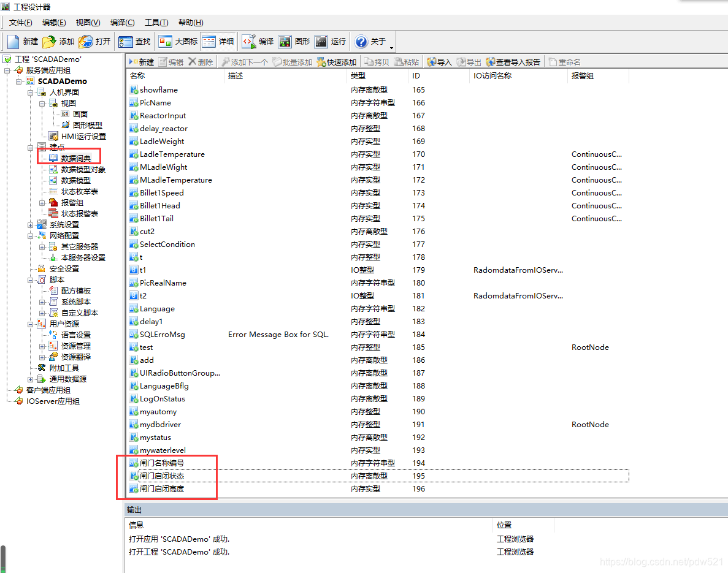The image size is (728, 573).
Task: Open the 编辑(E) menu
Action: [x=54, y=22]
